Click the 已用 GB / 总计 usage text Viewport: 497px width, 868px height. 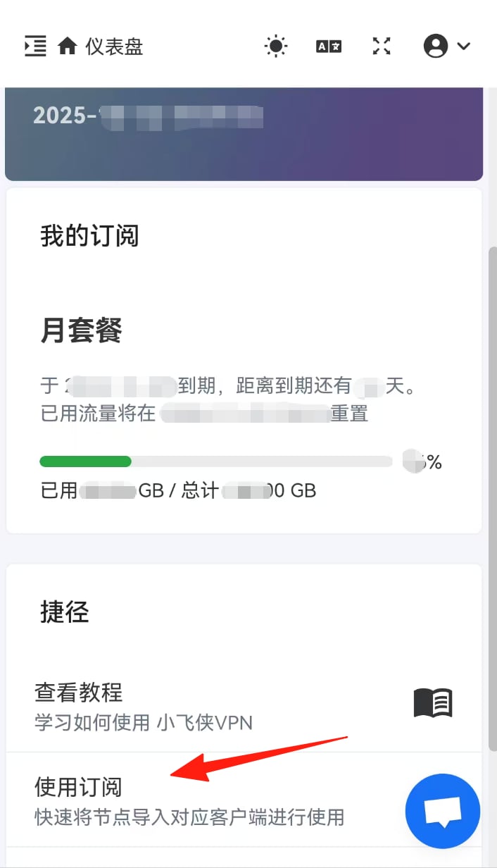coord(178,490)
